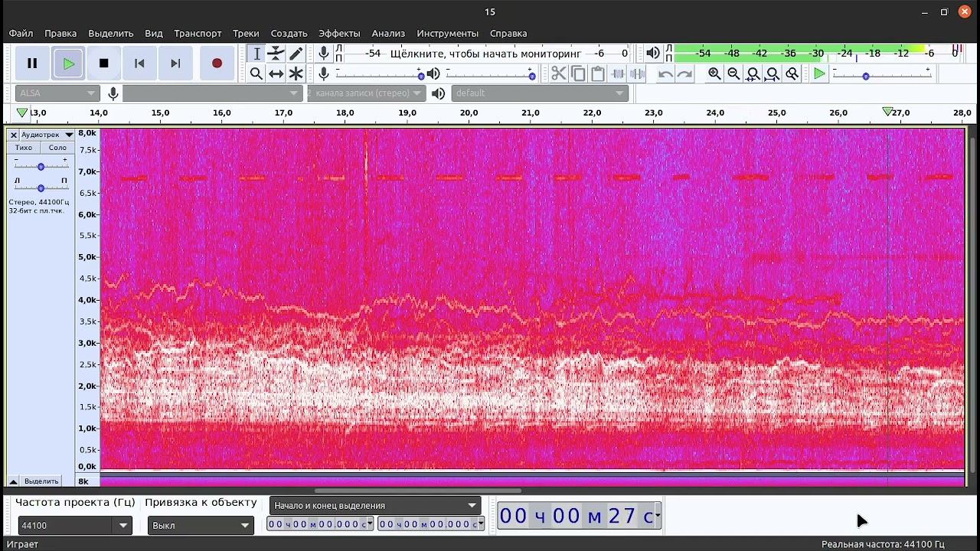The height and width of the screenshot is (551, 980).
Task: Select the Time Shift tool
Action: 276,73
